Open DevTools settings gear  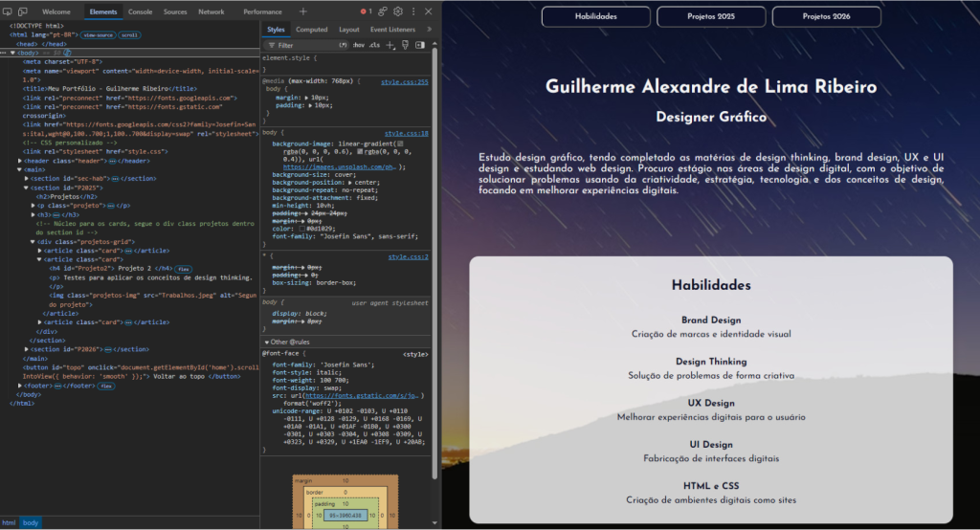pos(398,11)
